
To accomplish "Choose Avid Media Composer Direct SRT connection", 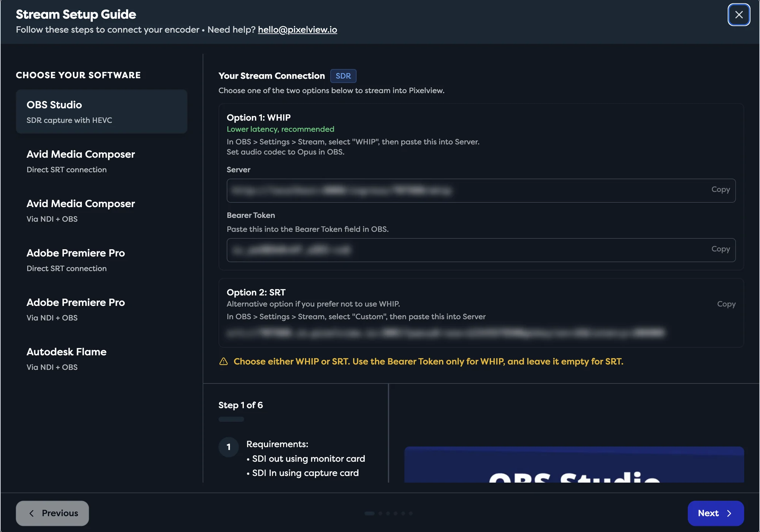I will [101, 161].
